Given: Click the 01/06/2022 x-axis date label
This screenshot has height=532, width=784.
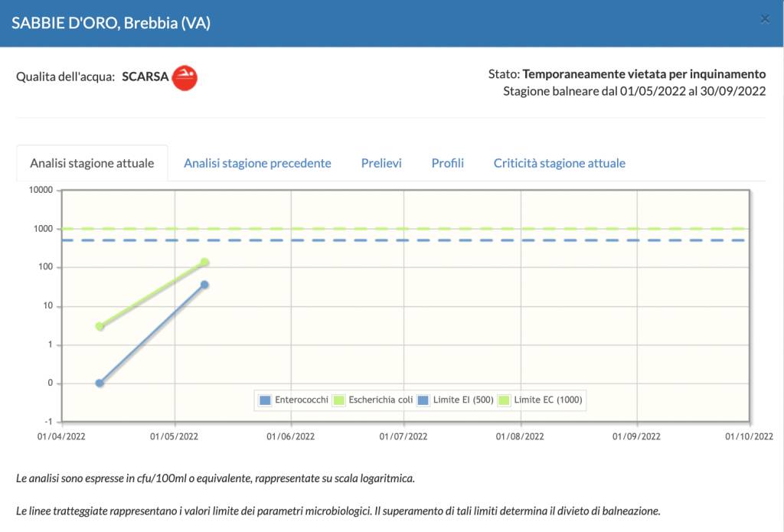Looking at the screenshot, I should (x=290, y=436).
